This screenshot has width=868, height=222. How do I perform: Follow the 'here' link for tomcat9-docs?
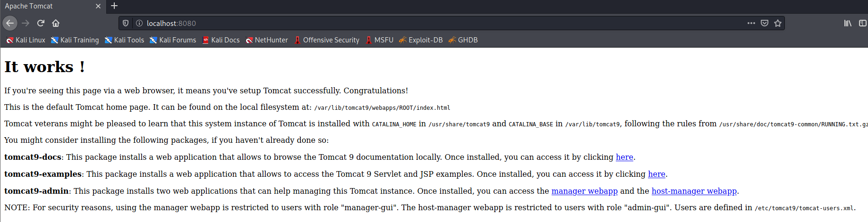[624, 157]
